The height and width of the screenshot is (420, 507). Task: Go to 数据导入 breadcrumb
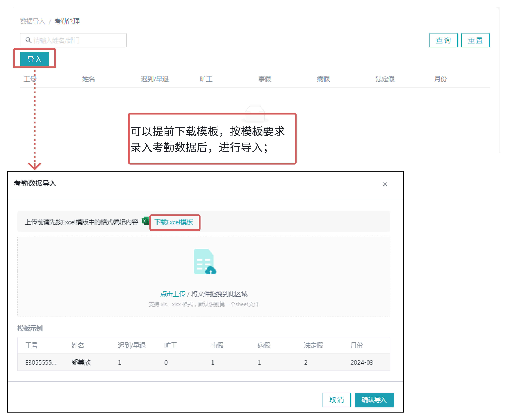(33, 21)
